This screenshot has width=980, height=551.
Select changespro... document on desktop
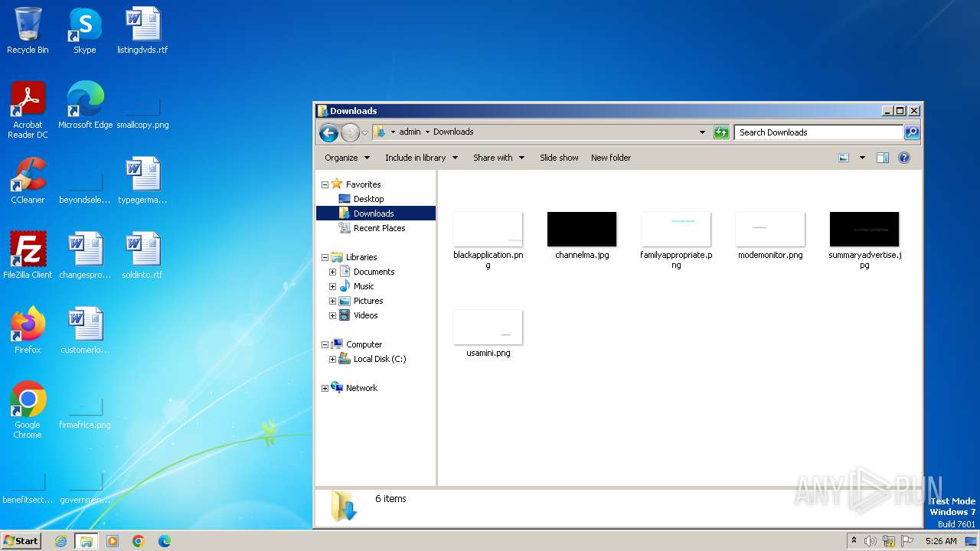coord(85,256)
